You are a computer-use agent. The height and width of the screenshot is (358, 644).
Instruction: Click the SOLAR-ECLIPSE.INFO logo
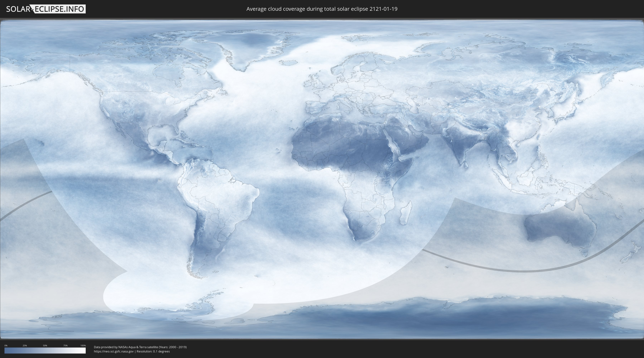click(46, 9)
